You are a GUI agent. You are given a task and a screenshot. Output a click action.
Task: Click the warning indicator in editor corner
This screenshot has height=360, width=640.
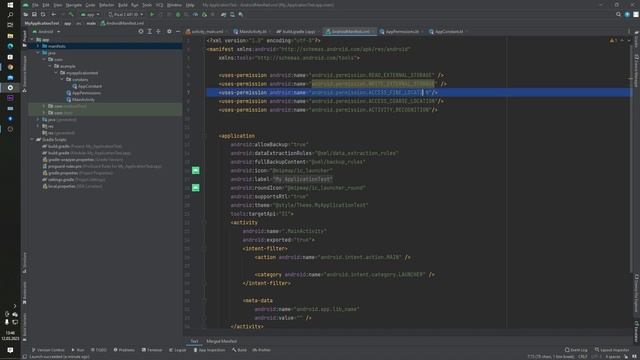pos(613,40)
